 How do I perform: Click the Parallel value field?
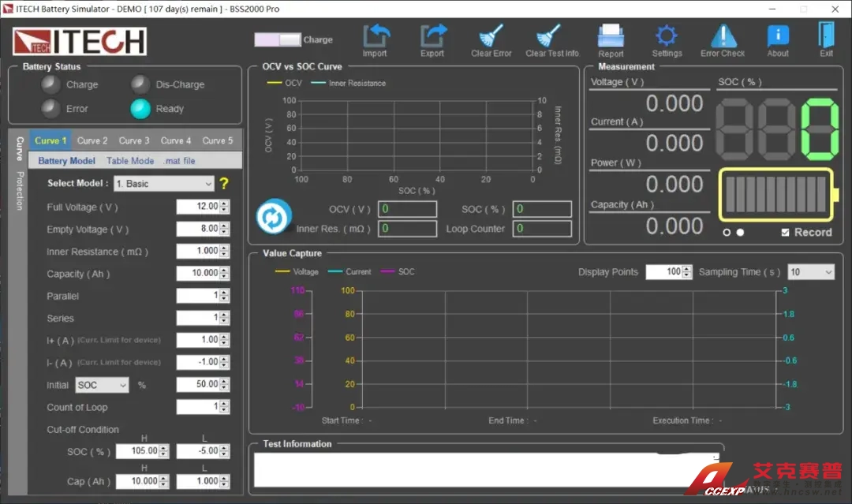tap(203, 296)
